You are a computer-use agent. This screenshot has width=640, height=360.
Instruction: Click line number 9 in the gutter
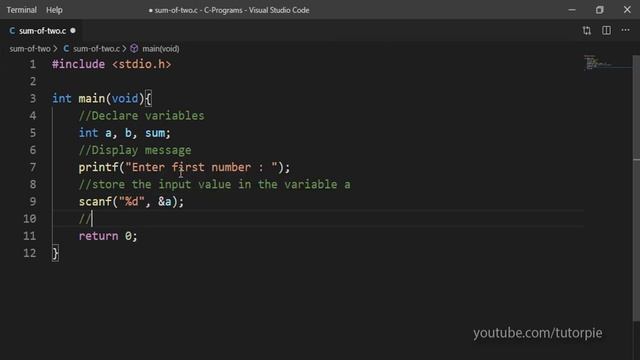pyautogui.click(x=33, y=202)
